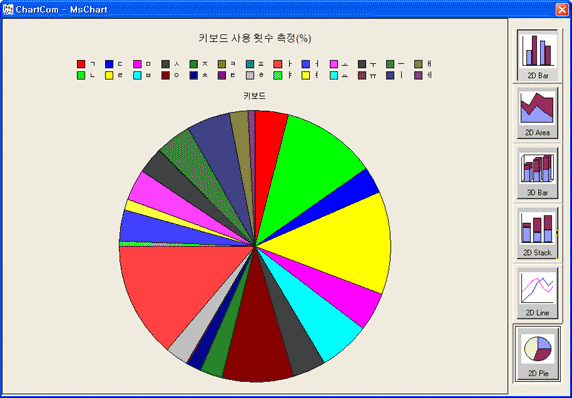Pick the dark gray legend swatch for ㅜ

(x=362, y=64)
